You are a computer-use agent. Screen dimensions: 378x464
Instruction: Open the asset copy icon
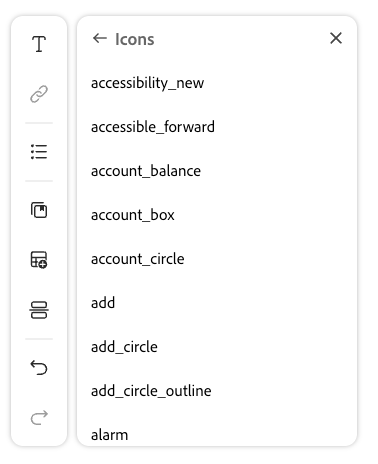[39, 210]
